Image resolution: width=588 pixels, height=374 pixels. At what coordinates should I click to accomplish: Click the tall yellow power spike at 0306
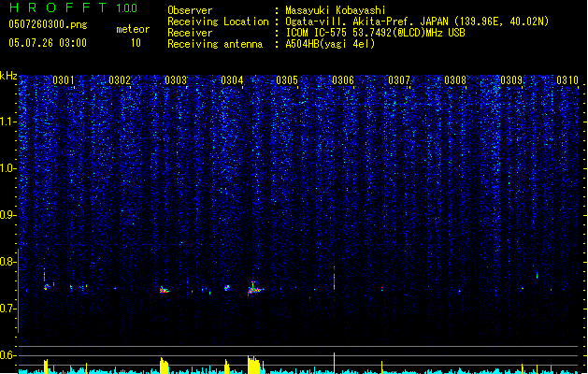pos(334,363)
